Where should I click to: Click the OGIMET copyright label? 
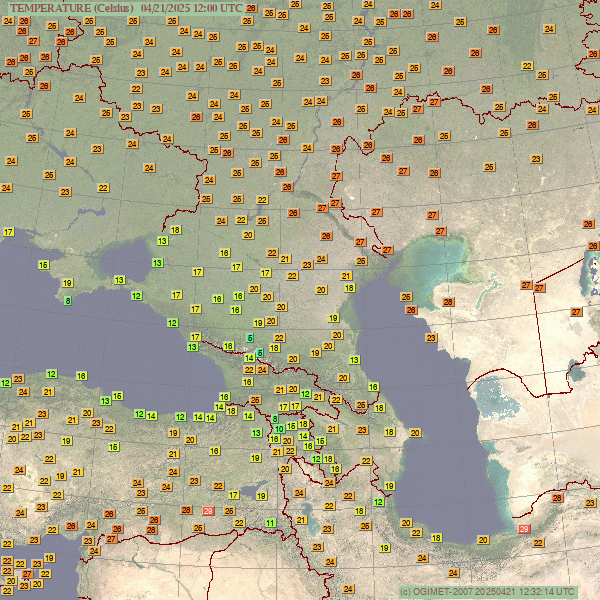486,591
